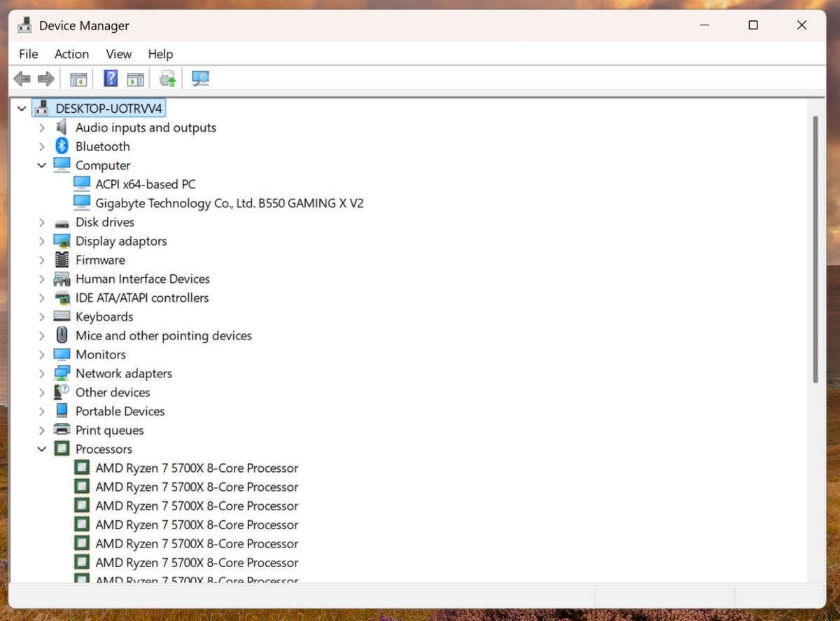Expand the Network adapters category
This screenshot has width=840, height=621.
[x=42, y=373]
